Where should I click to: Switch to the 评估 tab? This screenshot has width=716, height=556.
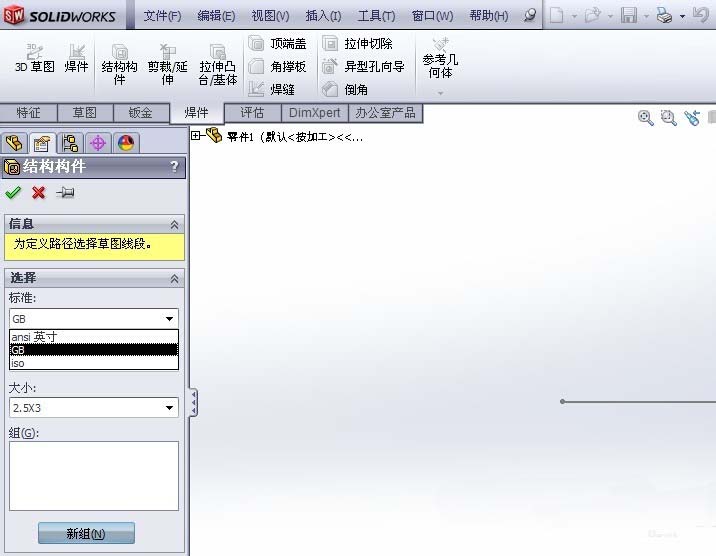(252, 113)
